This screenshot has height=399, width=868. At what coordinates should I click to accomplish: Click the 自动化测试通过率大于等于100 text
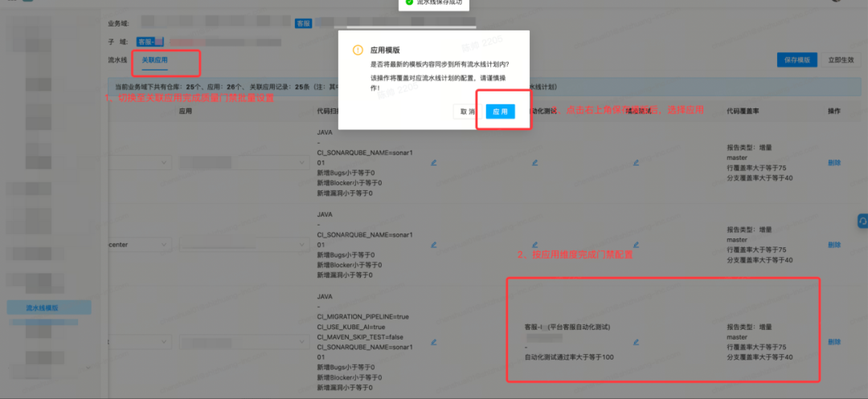tap(569, 357)
